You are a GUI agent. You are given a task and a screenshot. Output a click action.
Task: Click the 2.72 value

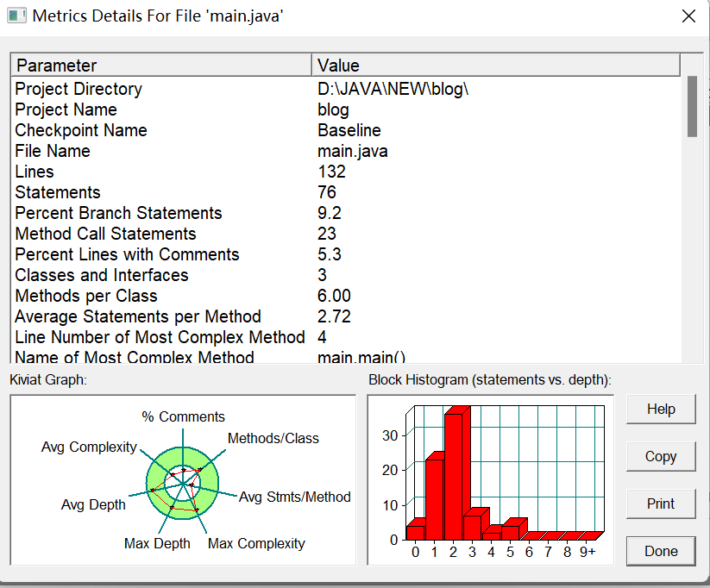click(x=334, y=316)
